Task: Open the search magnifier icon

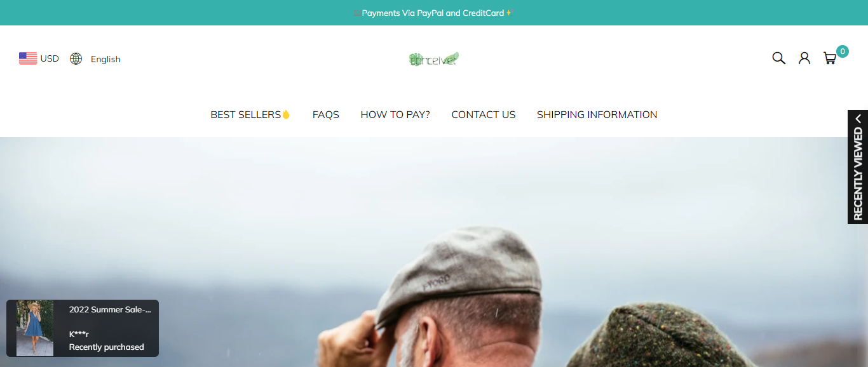Action: click(778, 58)
